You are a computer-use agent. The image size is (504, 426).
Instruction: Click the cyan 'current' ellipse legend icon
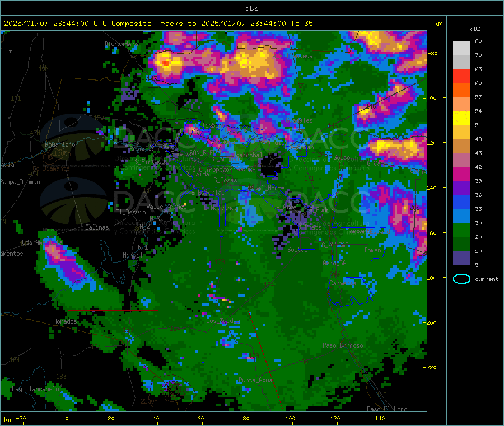pos(461,279)
